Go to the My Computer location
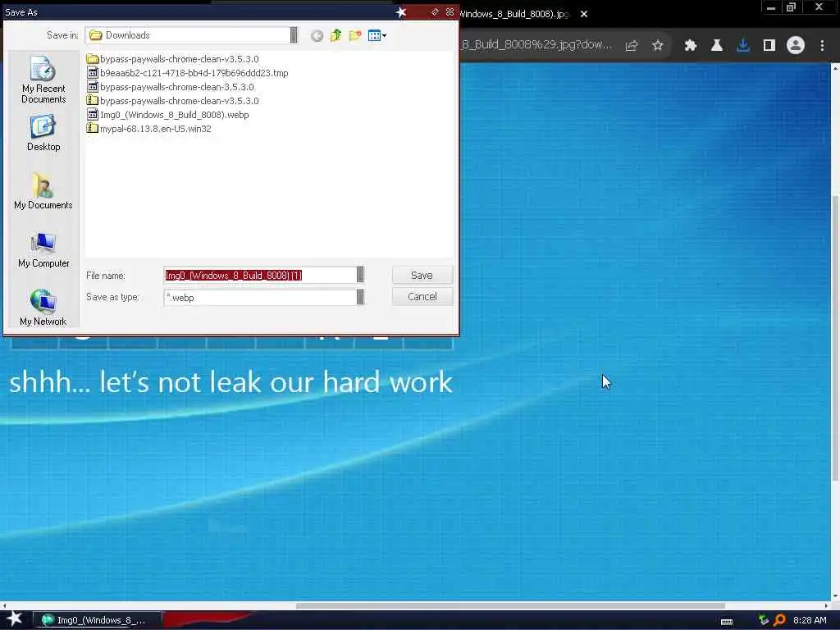 pyautogui.click(x=43, y=249)
